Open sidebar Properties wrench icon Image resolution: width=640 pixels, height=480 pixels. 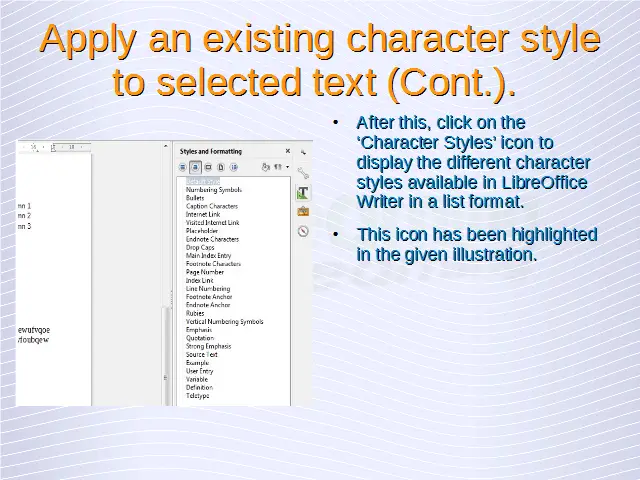point(302,173)
